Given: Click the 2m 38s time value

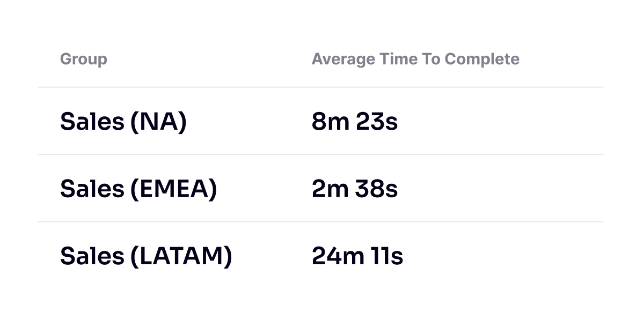Looking at the screenshot, I should (355, 189).
